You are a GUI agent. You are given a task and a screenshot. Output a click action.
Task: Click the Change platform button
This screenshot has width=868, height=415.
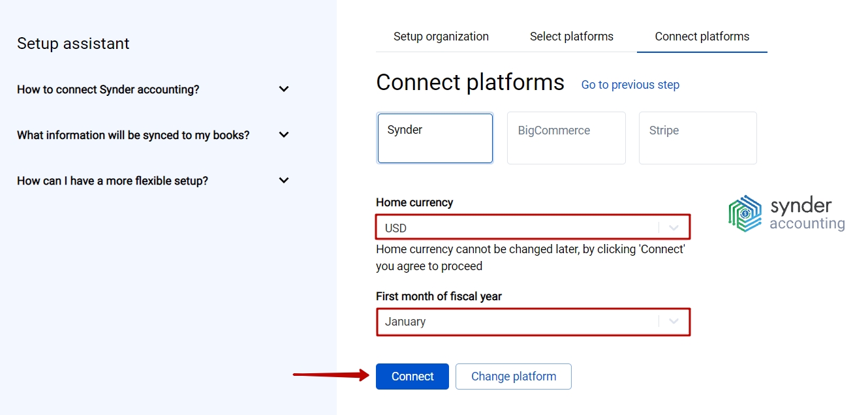(x=514, y=377)
